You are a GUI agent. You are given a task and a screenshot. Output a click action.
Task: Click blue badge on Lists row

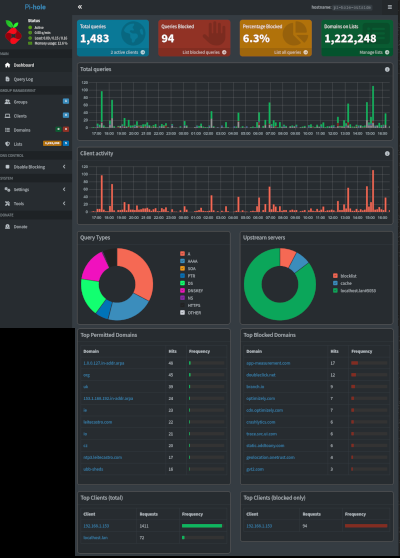(x=66, y=143)
